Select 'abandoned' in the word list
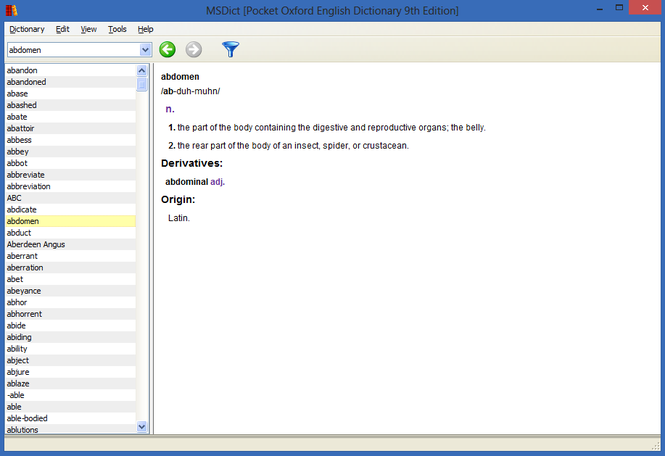Screen dimensions: 665x456 point(70,82)
